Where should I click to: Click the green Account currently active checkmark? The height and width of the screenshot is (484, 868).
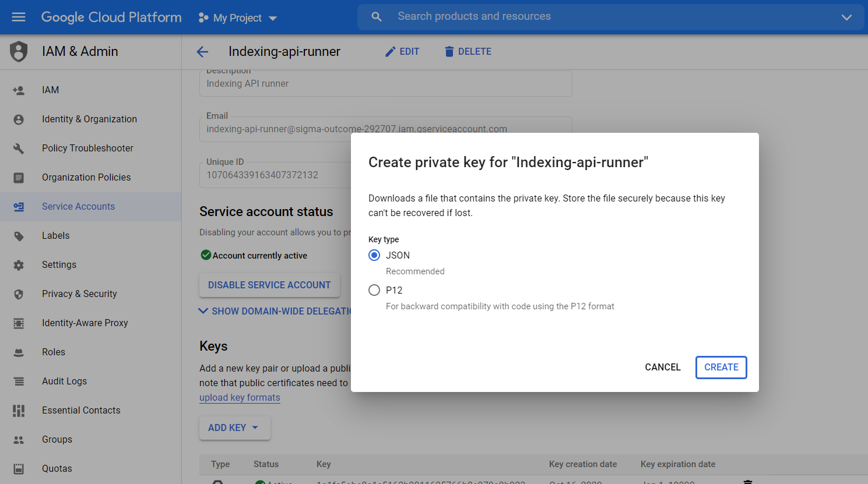coord(205,255)
